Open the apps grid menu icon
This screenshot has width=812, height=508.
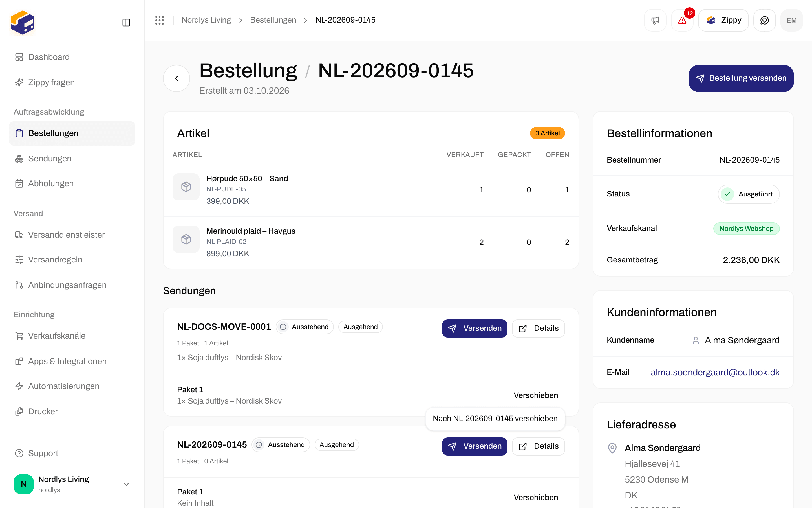pyautogui.click(x=160, y=20)
